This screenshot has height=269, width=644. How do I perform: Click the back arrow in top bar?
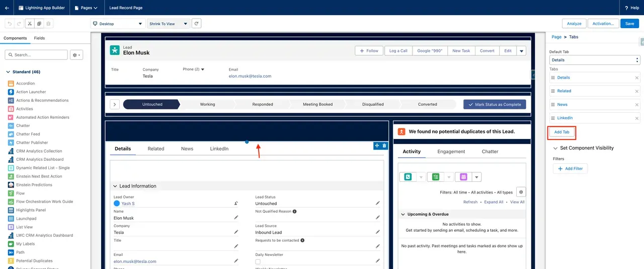click(7, 8)
